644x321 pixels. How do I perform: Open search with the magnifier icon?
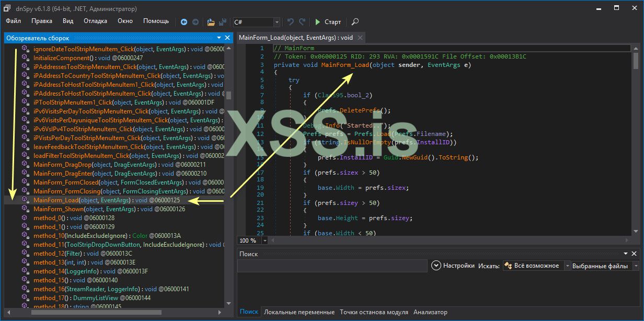(355, 22)
